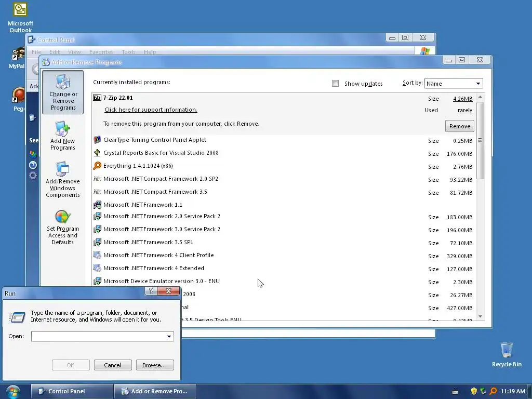This screenshot has height=399, width=532.
Task: Open Add New Programs sidebar icon
Action: [62, 136]
